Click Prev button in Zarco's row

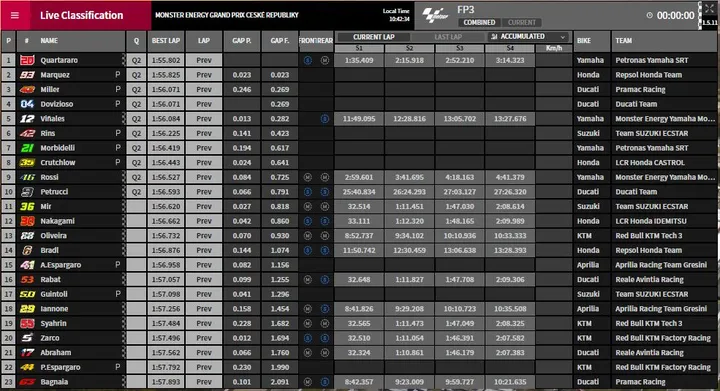204,338
